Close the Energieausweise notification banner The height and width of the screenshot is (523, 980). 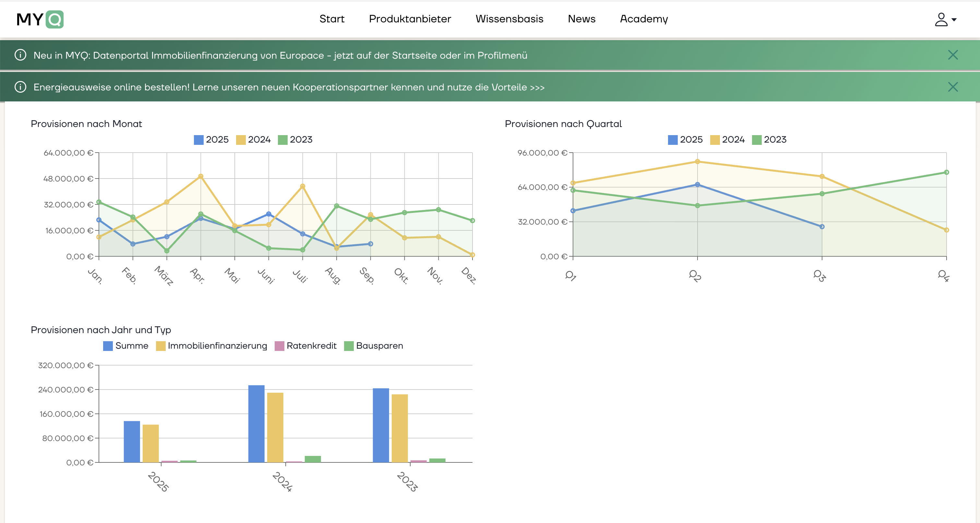coord(953,87)
